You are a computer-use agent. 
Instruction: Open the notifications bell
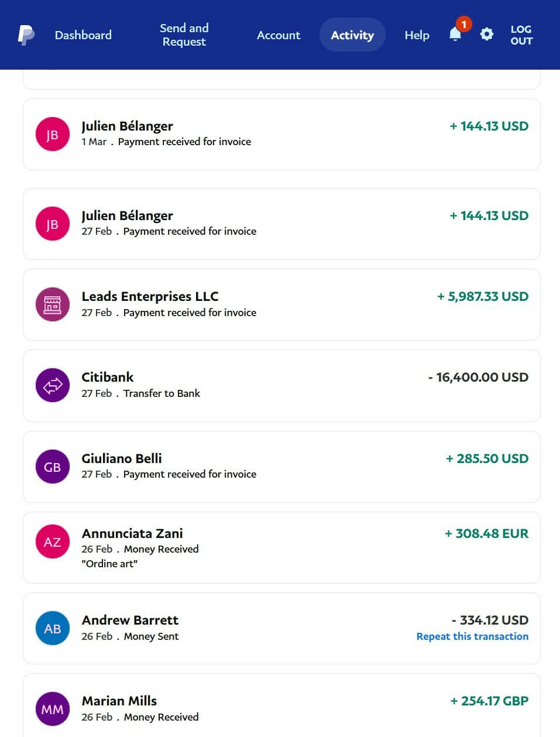(455, 35)
